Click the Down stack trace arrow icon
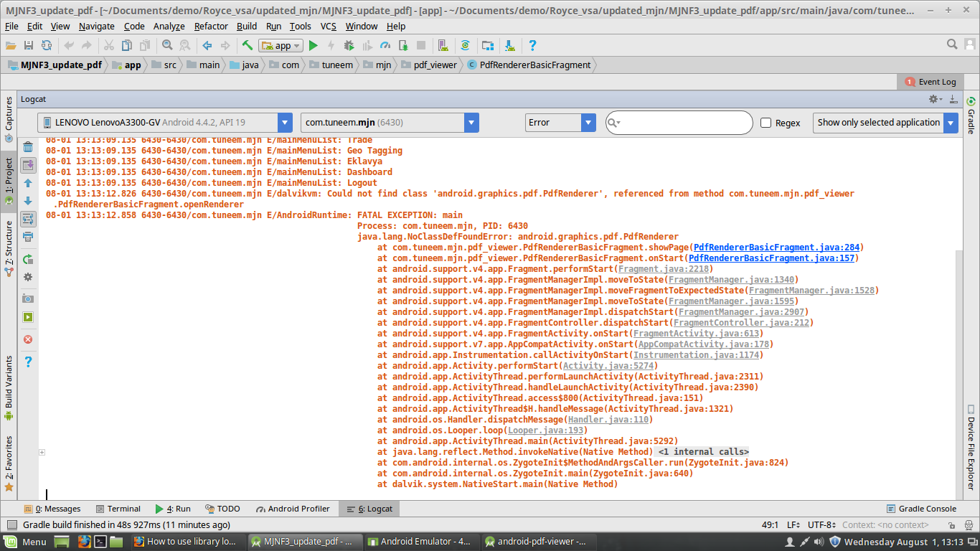 [x=28, y=201]
